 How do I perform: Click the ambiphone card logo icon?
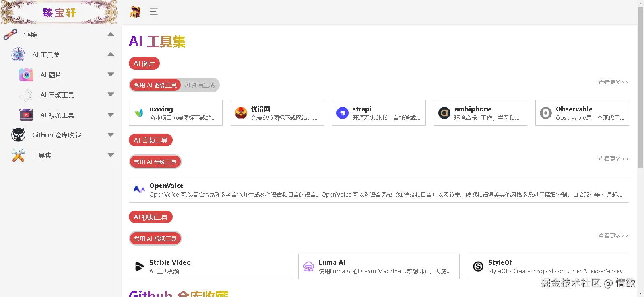[444, 113]
